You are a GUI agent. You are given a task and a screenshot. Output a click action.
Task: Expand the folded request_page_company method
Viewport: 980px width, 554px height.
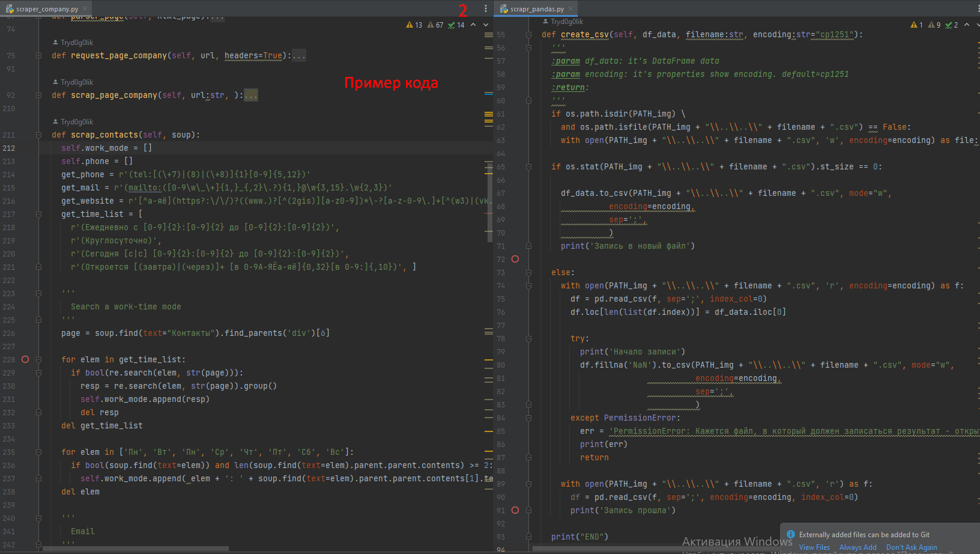click(x=38, y=56)
